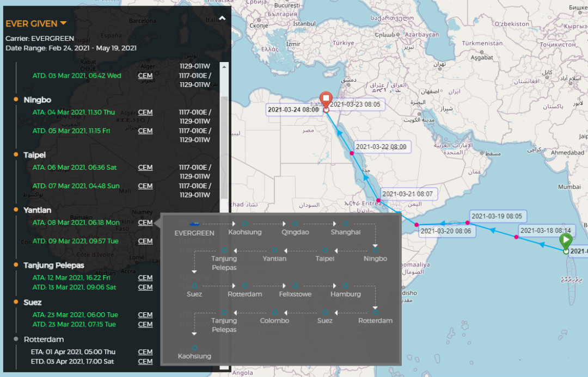Select the Shanghai port node in route popup
This screenshot has height=377, width=588.
coord(346,224)
